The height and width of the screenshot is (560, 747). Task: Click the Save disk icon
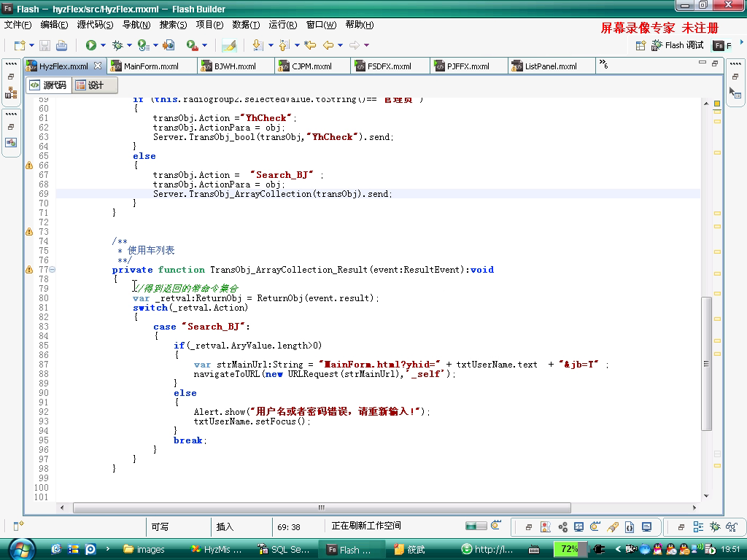[44, 45]
